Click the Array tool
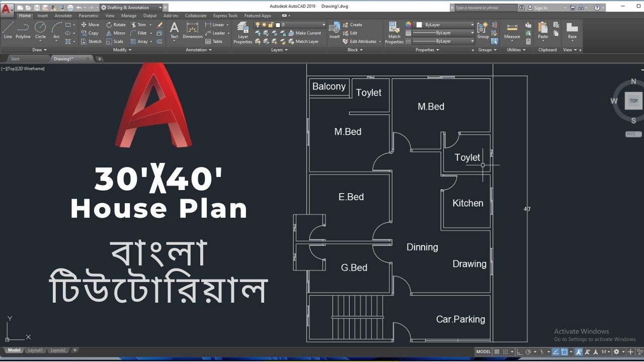 pyautogui.click(x=140, y=42)
